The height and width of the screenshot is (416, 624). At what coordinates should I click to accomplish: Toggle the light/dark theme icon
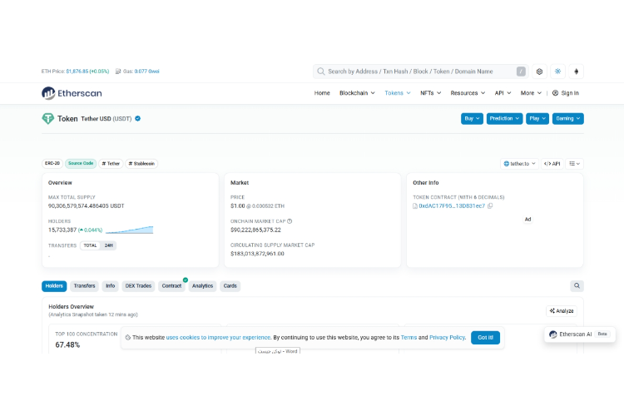pyautogui.click(x=558, y=72)
